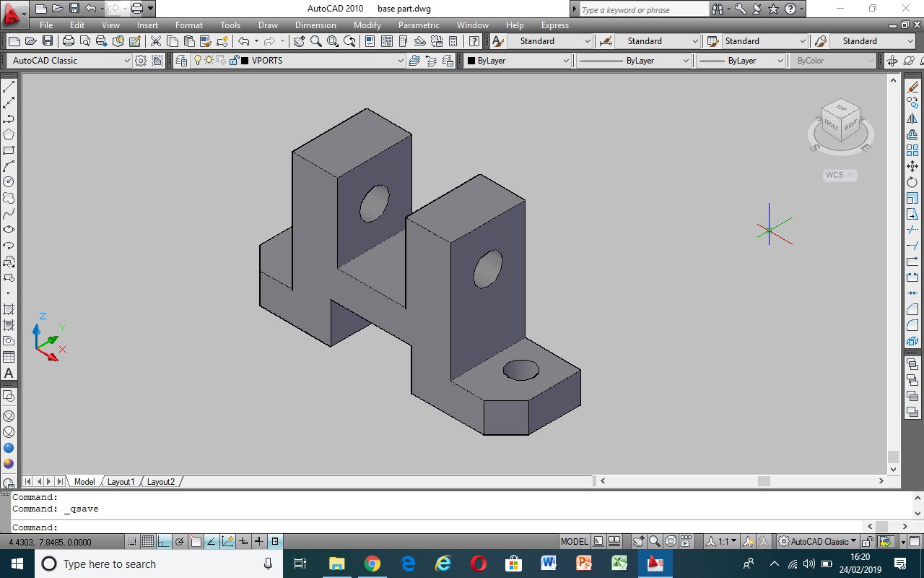Select the Multiline Text tool
The image size is (924, 578).
(9, 373)
